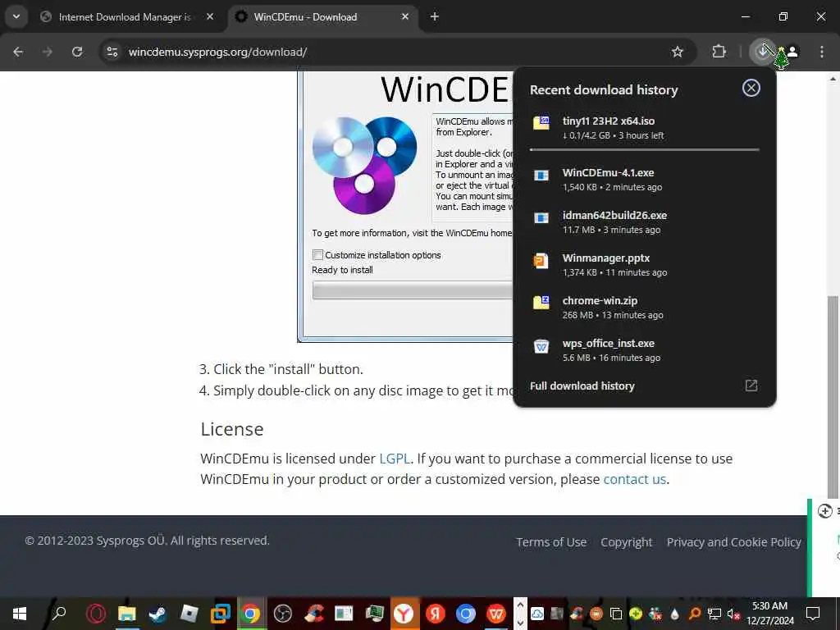The image size is (840, 630).
Task: Open idman642build26.exe from downloads
Action: pyautogui.click(x=645, y=221)
